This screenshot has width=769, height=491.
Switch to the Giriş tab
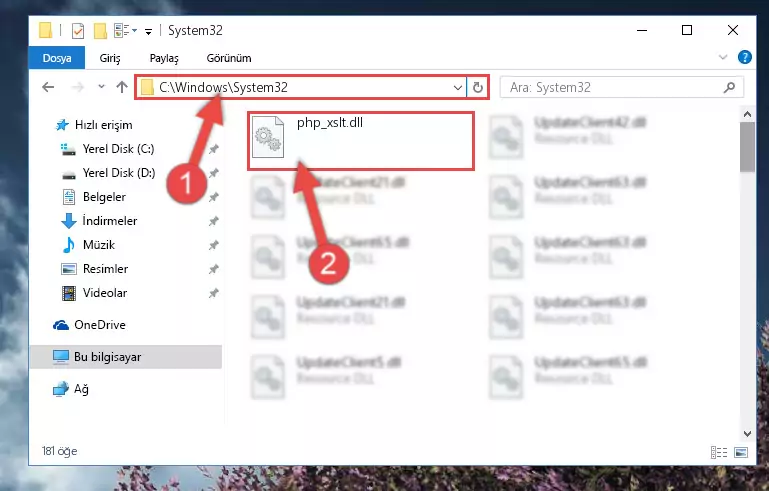coord(110,58)
